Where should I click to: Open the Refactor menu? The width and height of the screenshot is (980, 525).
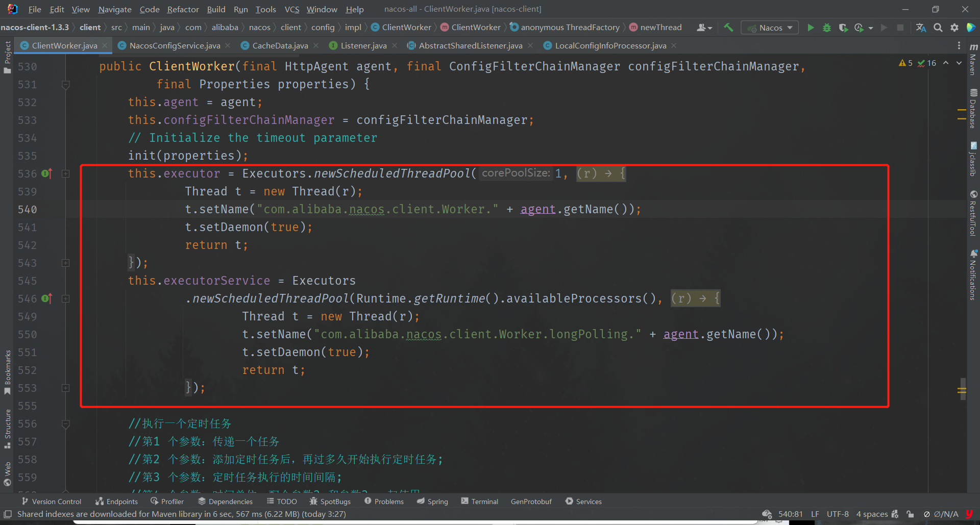183,9
